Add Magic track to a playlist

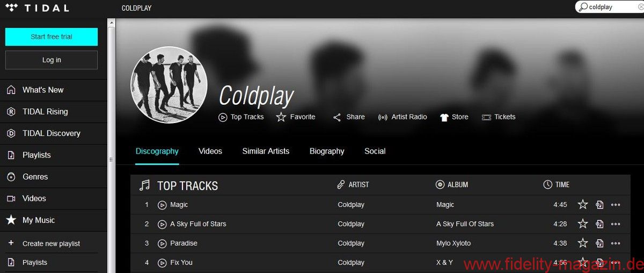click(x=599, y=205)
